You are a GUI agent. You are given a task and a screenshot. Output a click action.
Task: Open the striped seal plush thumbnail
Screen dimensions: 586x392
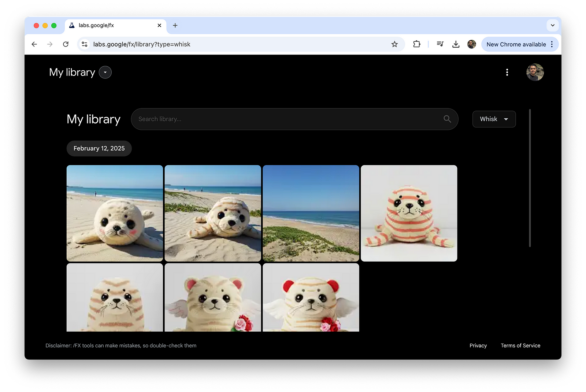coord(409,213)
